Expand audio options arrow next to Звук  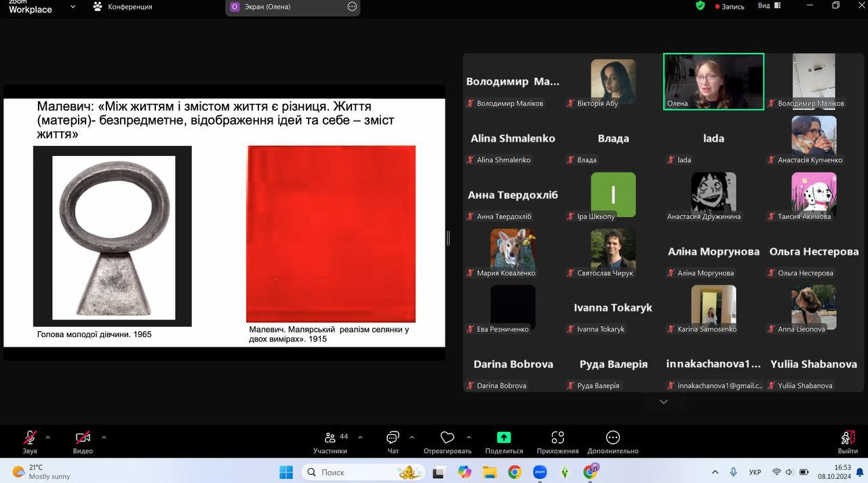(47, 437)
